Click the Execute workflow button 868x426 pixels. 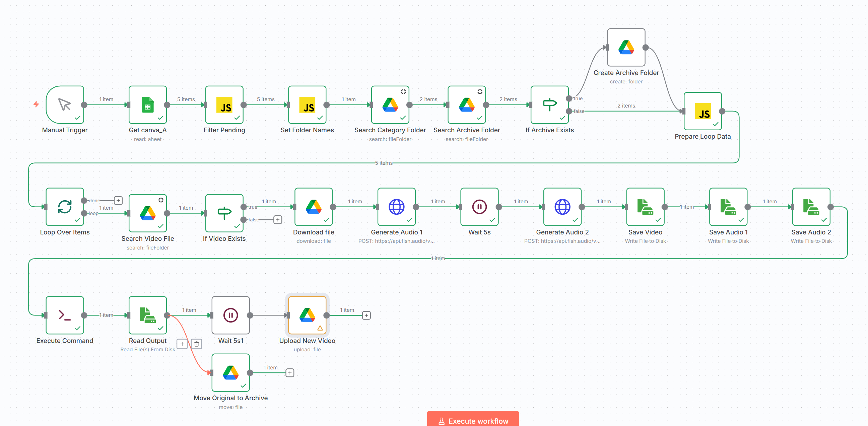(x=473, y=420)
